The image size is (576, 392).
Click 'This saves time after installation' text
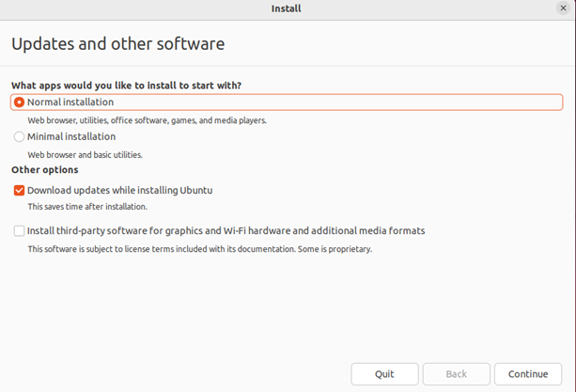pyautogui.click(x=86, y=207)
